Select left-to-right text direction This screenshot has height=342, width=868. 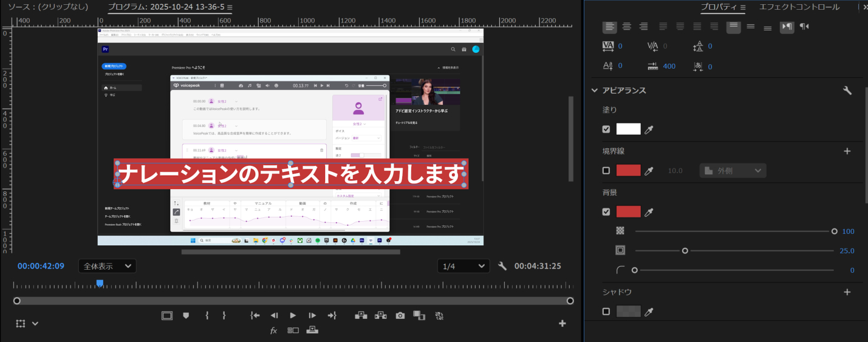787,27
